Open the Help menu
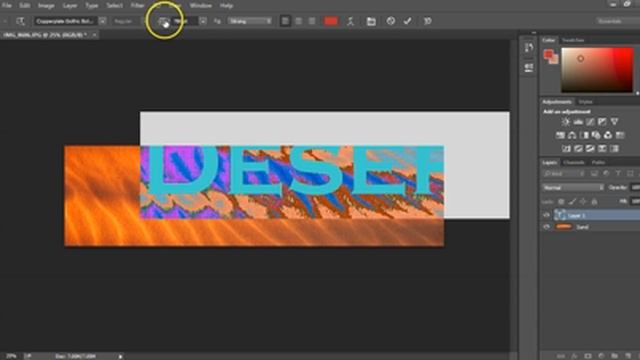This screenshot has height=360, width=640. pos(226,6)
